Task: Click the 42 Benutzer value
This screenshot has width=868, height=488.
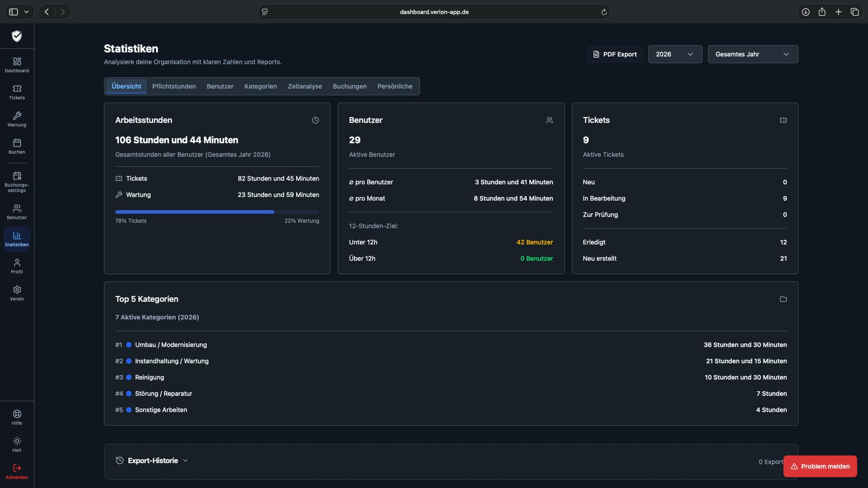Action: (534, 242)
